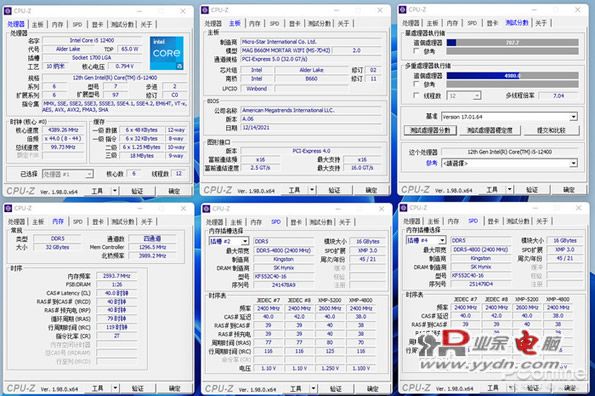Screen dimensions: 595x396
Task: Select 关于 tab in the benchmark (测试分数) window
Action: 541,23
